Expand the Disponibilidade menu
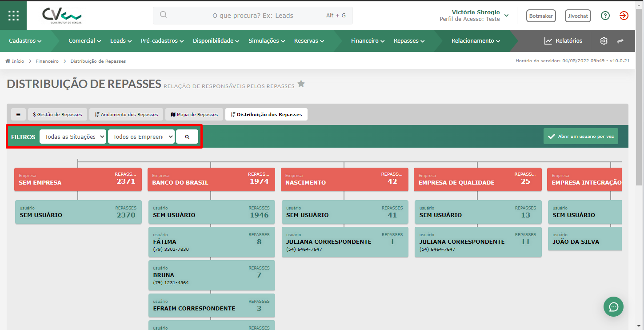Screen dimensions: 644x330 (x=216, y=41)
